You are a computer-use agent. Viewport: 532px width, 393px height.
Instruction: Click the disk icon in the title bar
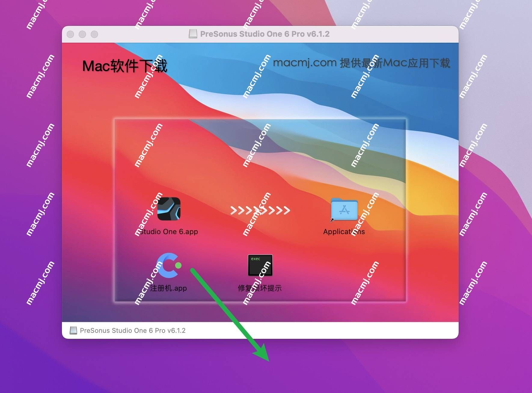pos(193,34)
